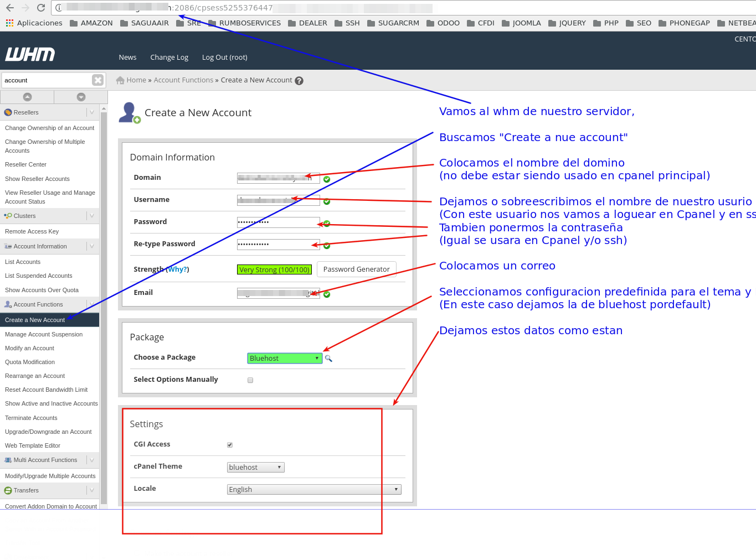Open the Change Log menu item
Viewport: 756px width, 560px height.
coord(169,58)
